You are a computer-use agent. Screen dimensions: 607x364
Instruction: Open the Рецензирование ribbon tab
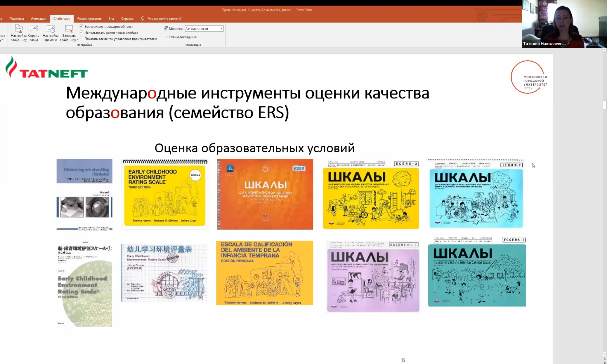click(89, 19)
